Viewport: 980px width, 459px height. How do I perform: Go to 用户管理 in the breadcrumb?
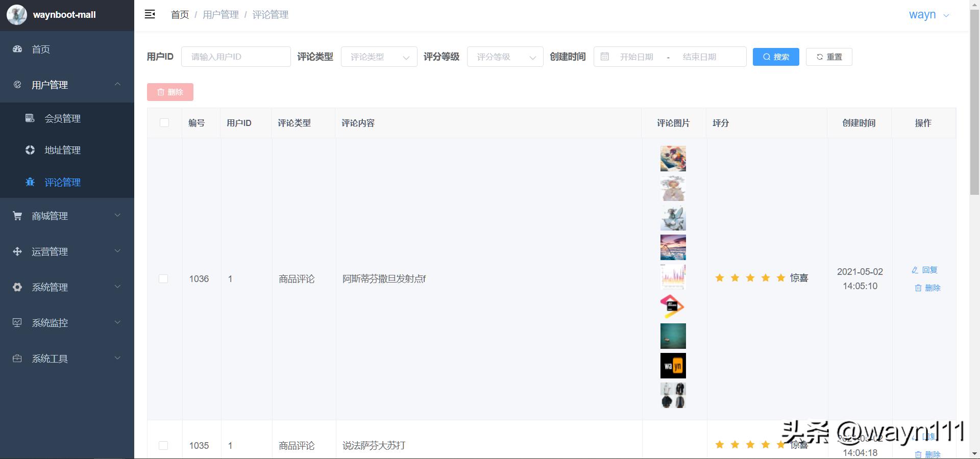click(x=220, y=15)
